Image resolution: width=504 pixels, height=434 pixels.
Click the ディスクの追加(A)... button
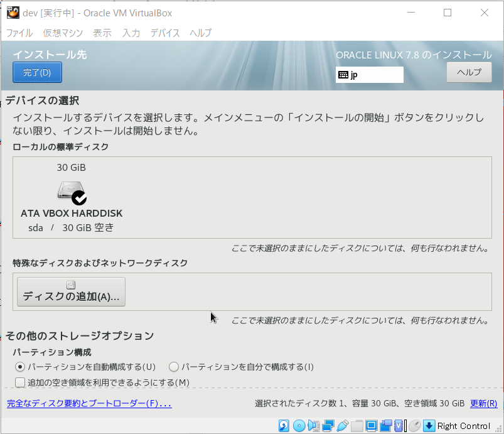71,292
